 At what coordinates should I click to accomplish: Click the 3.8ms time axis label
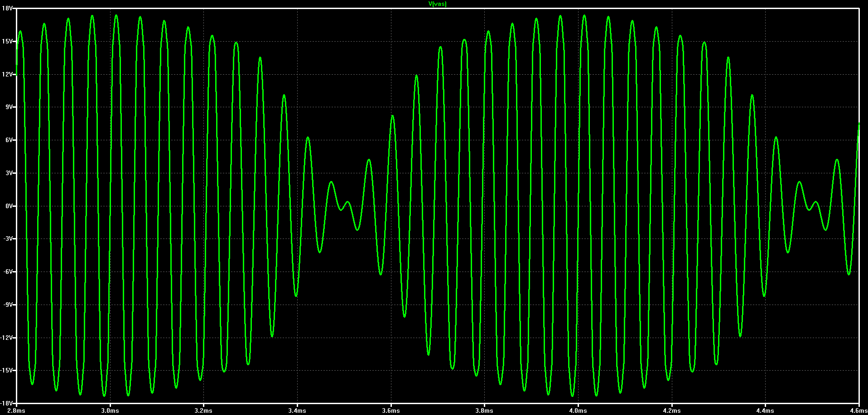(484, 411)
